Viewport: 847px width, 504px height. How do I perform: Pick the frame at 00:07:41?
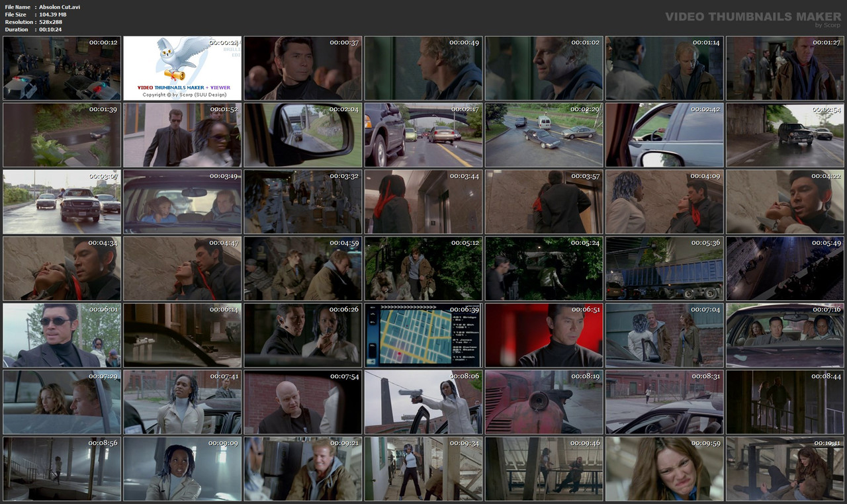[183, 402]
